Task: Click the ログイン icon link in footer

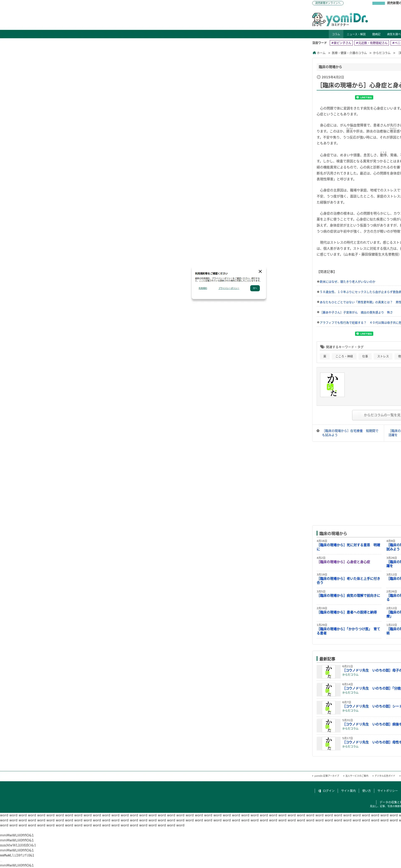Action: [x=320, y=790]
